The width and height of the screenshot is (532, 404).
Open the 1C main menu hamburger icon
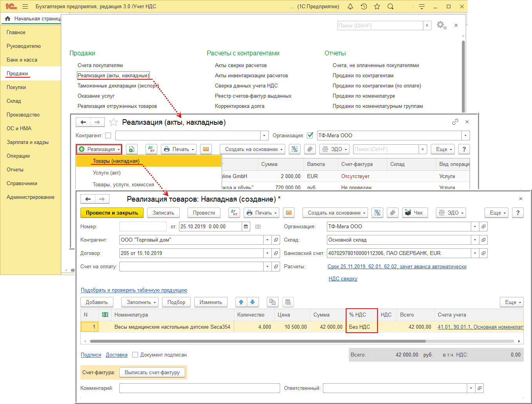pyautogui.click(x=25, y=6)
